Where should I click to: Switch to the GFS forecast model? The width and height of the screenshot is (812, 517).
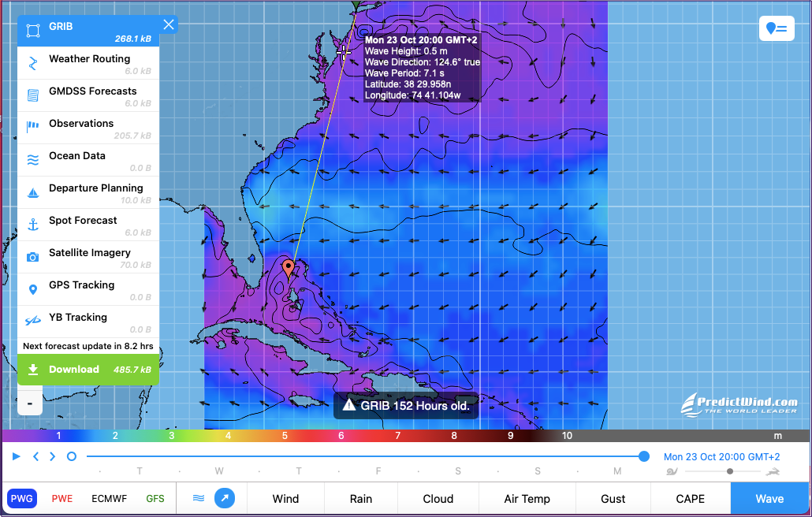(155, 499)
